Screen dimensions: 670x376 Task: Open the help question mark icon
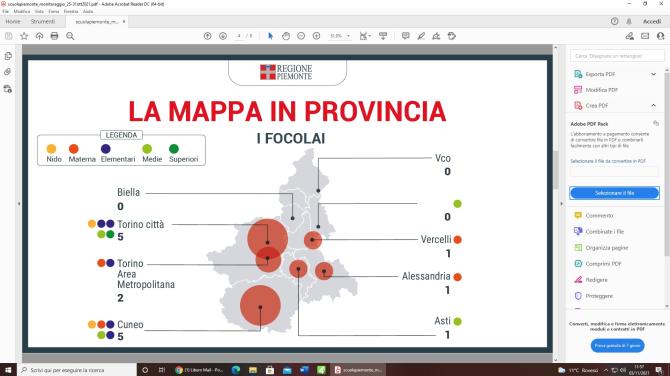tap(614, 21)
